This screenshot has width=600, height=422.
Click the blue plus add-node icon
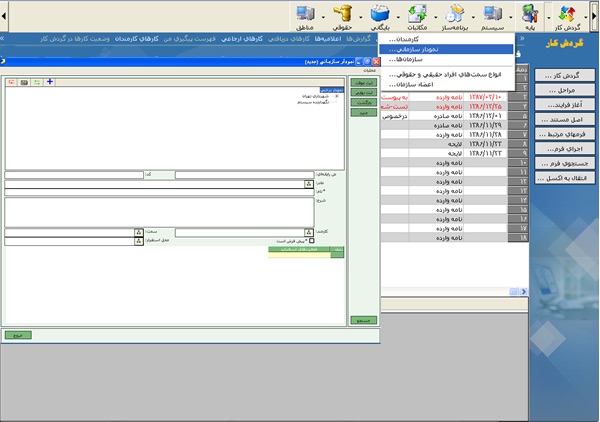pos(51,82)
